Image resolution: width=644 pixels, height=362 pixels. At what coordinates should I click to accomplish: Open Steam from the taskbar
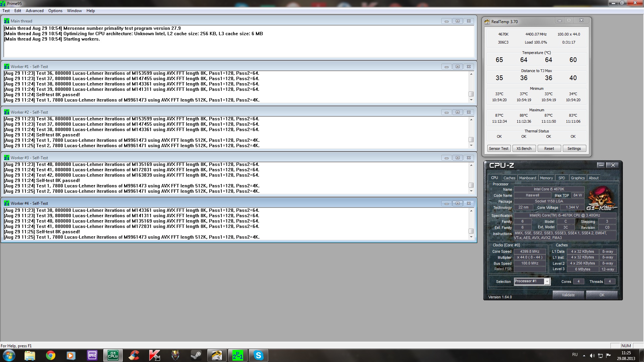click(196, 355)
